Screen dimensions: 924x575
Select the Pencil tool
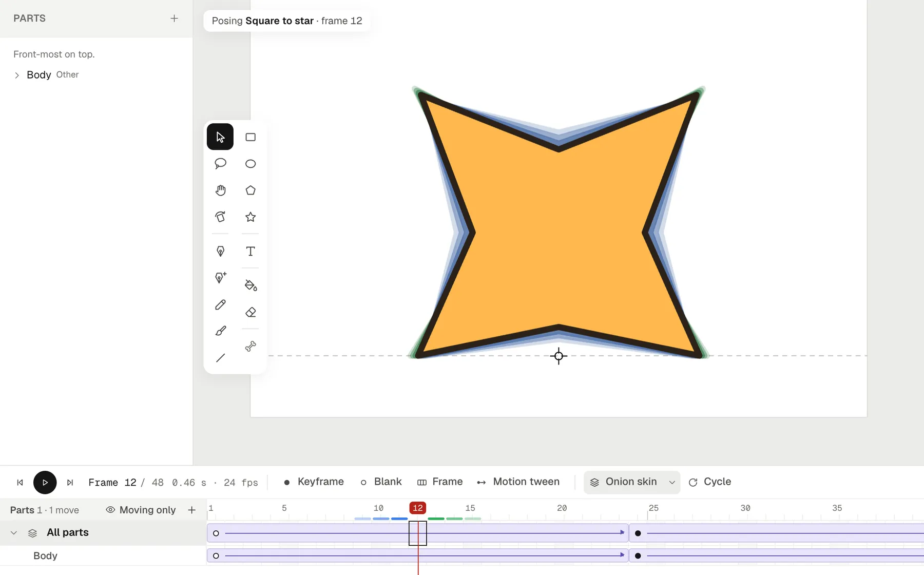pyautogui.click(x=220, y=304)
